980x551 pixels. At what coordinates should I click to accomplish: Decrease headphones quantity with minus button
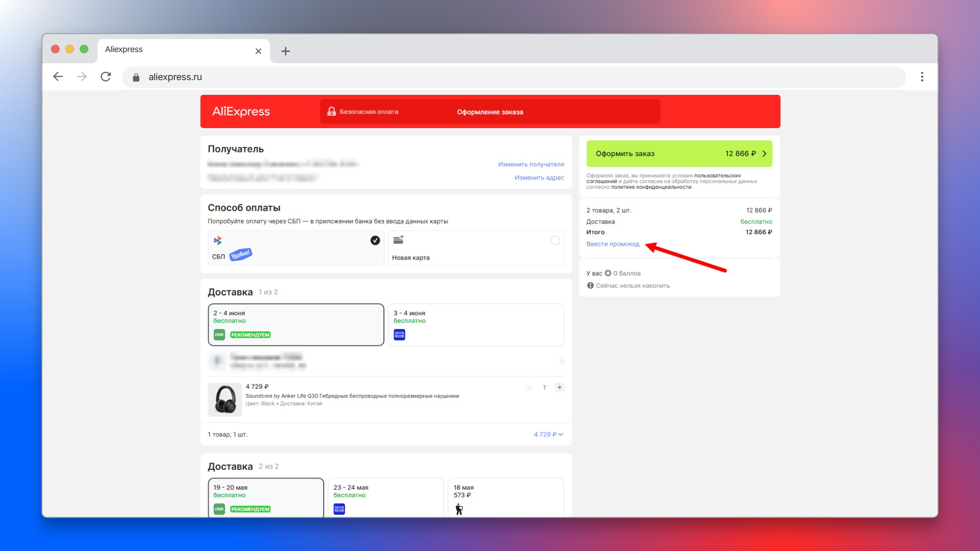[x=529, y=387]
